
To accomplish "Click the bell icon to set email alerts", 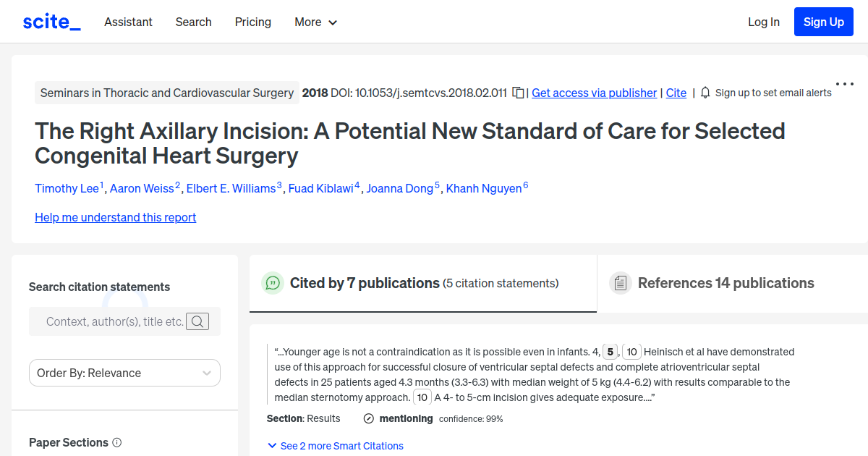I will 705,93.
